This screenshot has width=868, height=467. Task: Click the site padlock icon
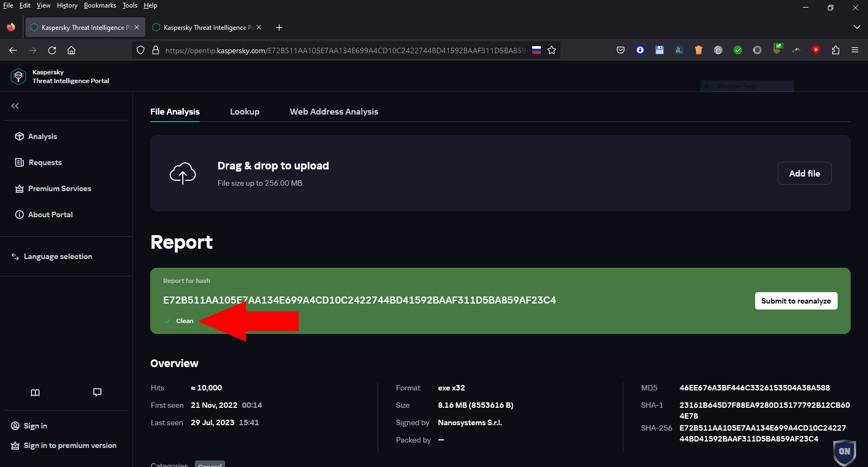(x=156, y=50)
